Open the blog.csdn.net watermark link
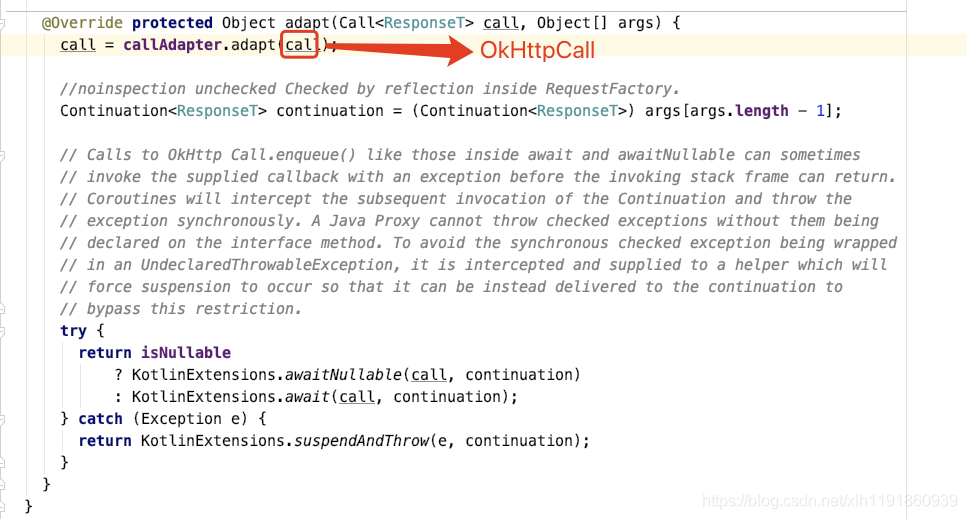The height and width of the screenshot is (519, 967). (x=829, y=501)
